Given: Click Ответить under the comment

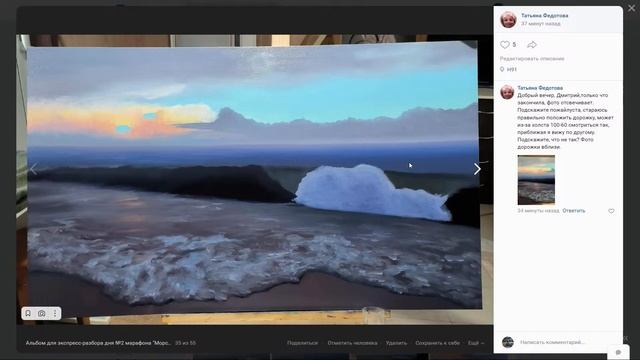Looking at the screenshot, I should pyautogui.click(x=573, y=211).
